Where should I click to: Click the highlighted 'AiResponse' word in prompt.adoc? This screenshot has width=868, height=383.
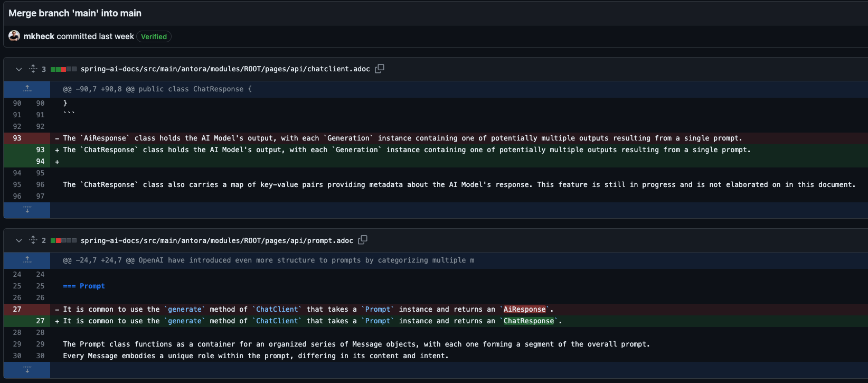click(x=524, y=309)
